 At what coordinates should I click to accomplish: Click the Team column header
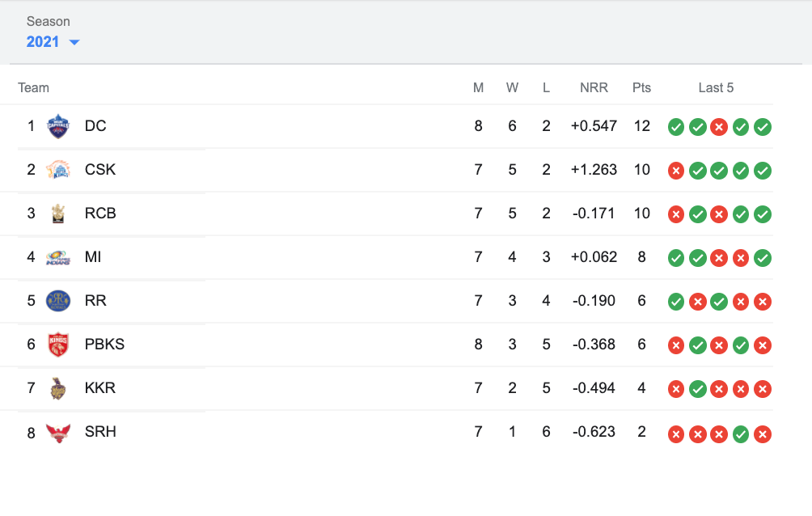[x=33, y=87]
